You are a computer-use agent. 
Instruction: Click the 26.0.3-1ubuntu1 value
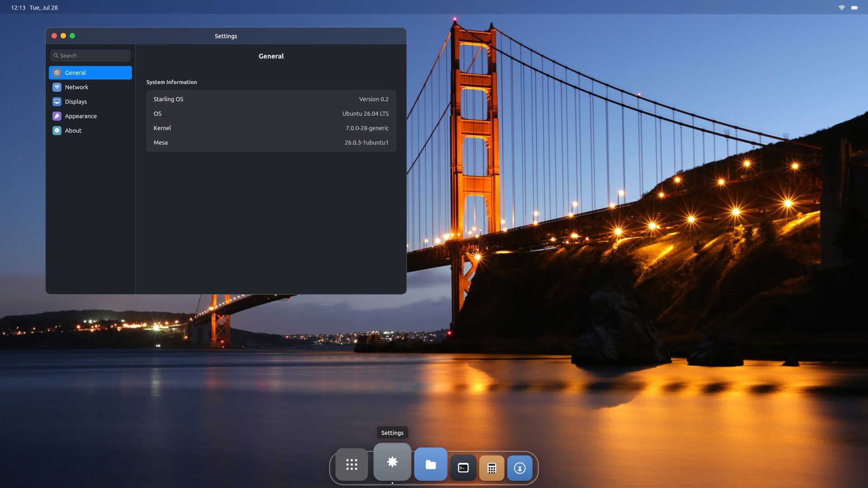[x=367, y=142]
